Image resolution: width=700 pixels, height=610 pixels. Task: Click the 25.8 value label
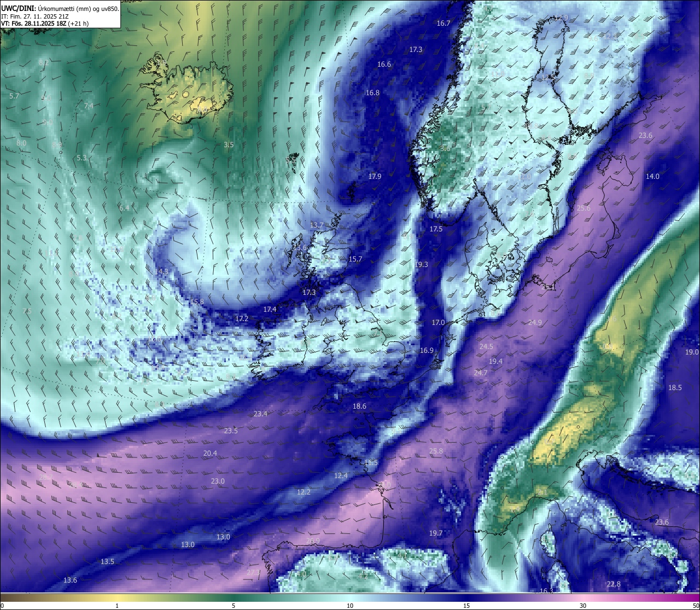pyautogui.click(x=436, y=451)
